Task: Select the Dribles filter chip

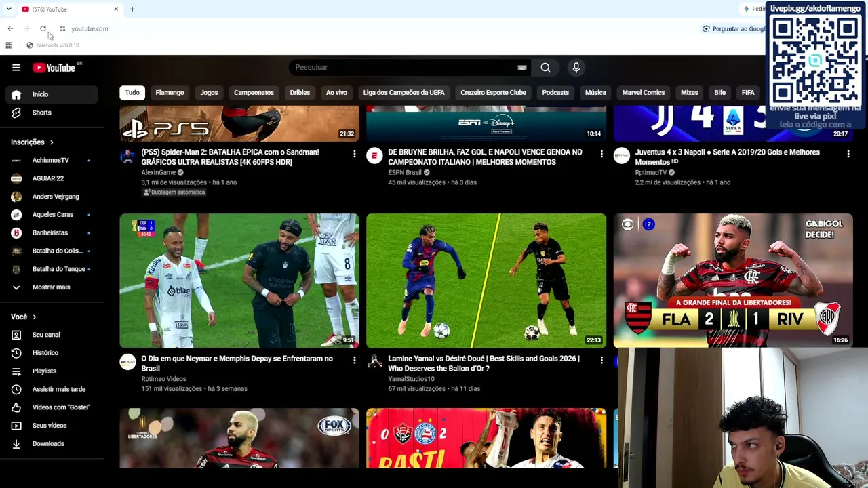Action: tap(300, 93)
